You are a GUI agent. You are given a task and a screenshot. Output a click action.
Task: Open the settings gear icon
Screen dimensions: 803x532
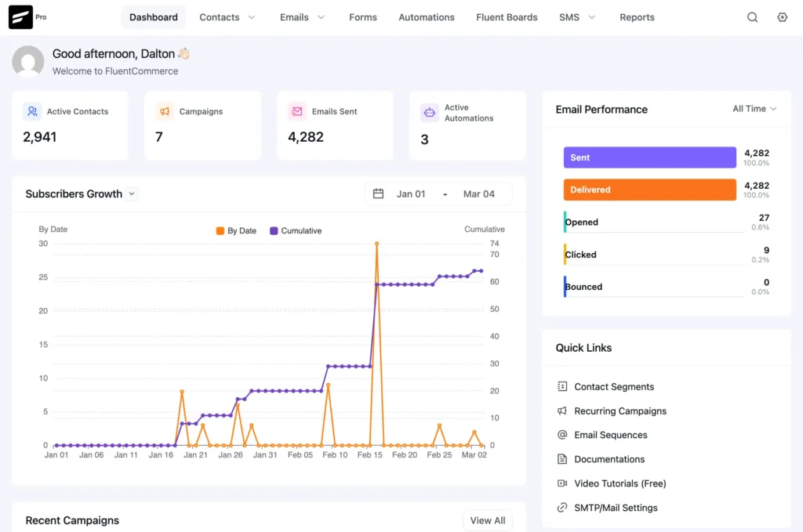pos(782,16)
